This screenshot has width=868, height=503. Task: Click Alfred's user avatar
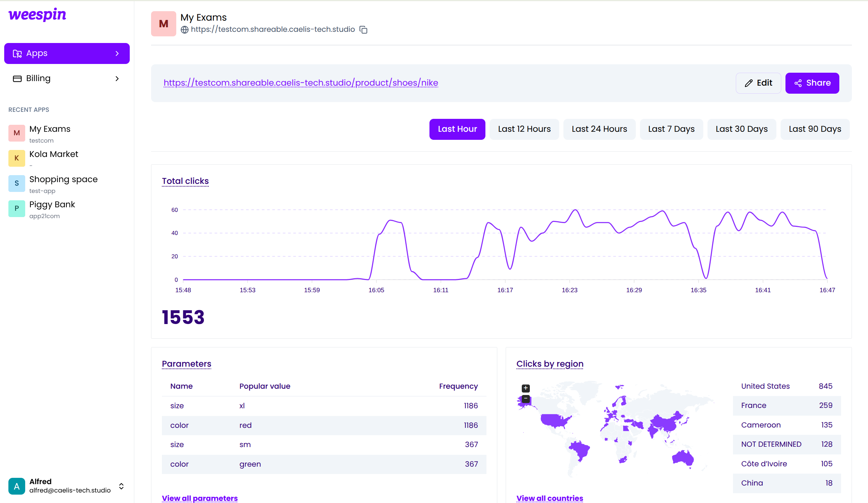16,486
